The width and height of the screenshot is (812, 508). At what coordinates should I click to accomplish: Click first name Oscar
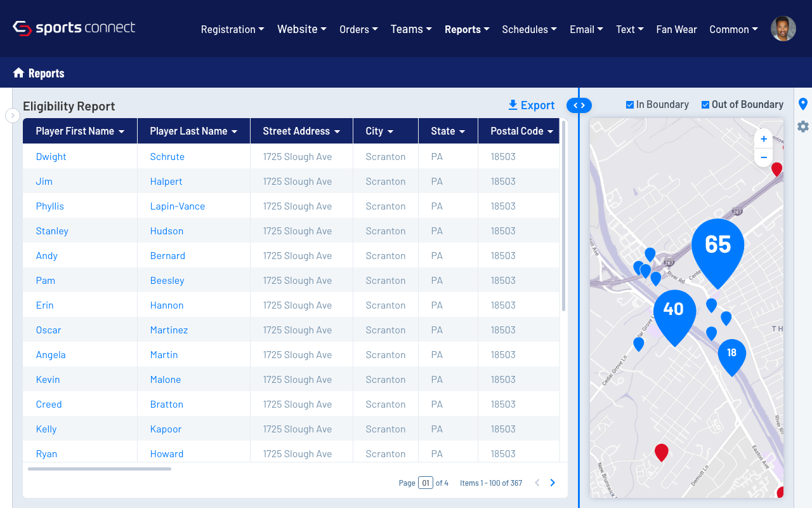[48, 330]
